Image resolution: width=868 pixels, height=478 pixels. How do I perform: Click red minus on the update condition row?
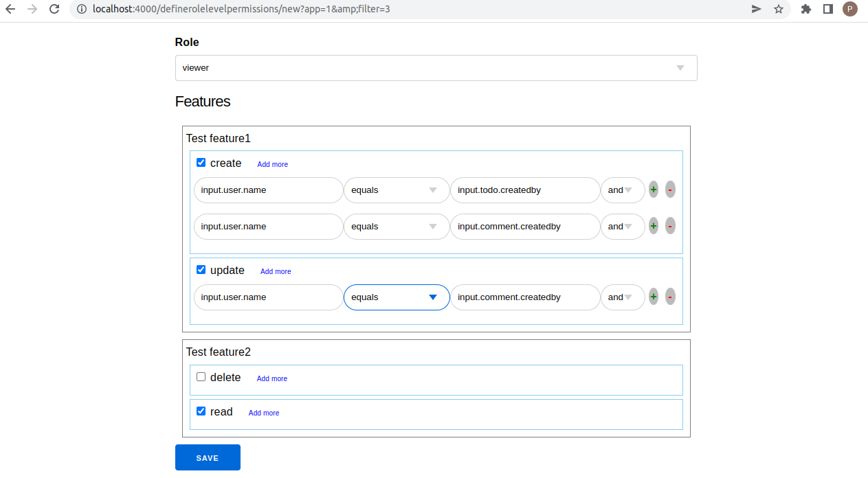(x=670, y=297)
